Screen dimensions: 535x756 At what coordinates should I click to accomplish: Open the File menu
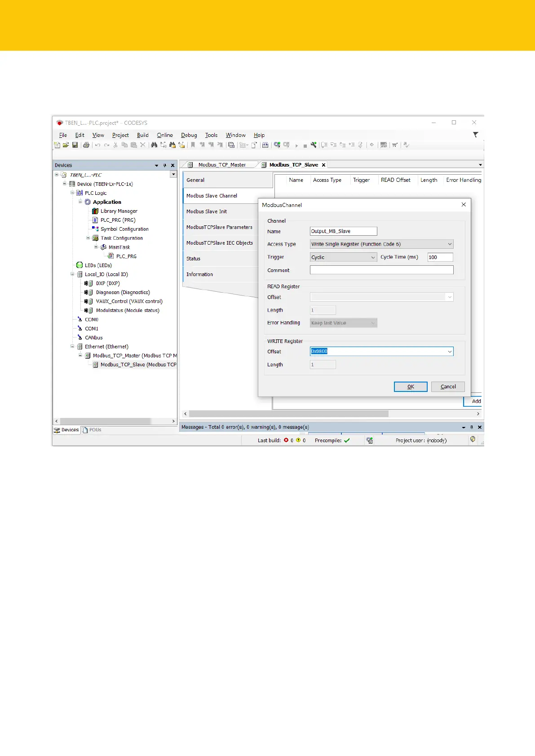[63, 135]
